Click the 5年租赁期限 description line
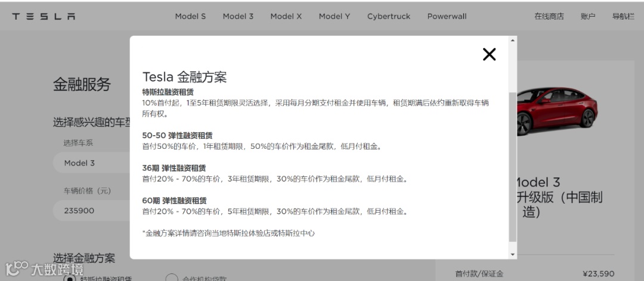The height and width of the screenshot is (281, 644). [x=275, y=212]
